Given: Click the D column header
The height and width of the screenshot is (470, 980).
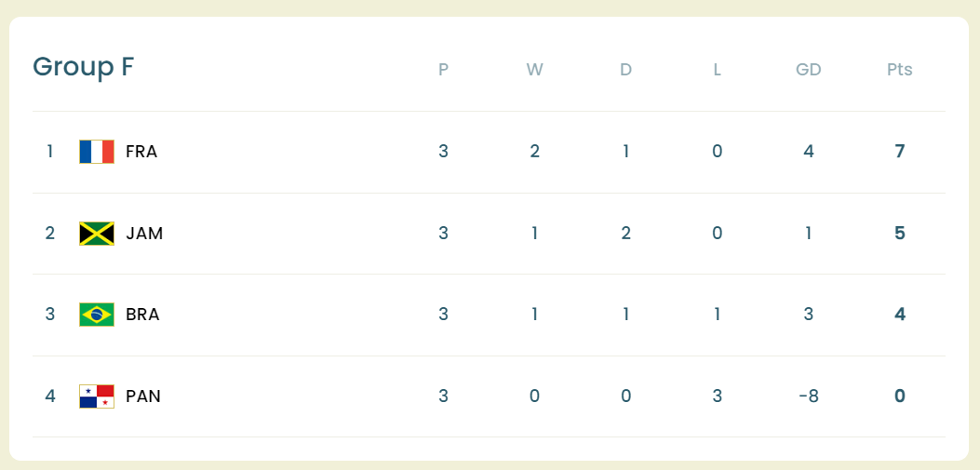Looking at the screenshot, I should point(625,70).
